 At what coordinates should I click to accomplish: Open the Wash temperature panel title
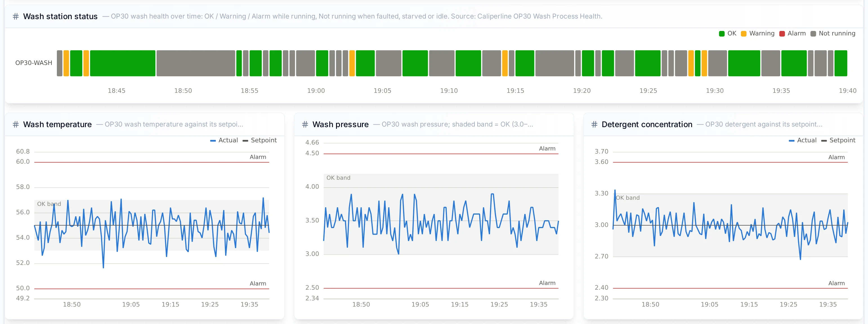pos(57,124)
